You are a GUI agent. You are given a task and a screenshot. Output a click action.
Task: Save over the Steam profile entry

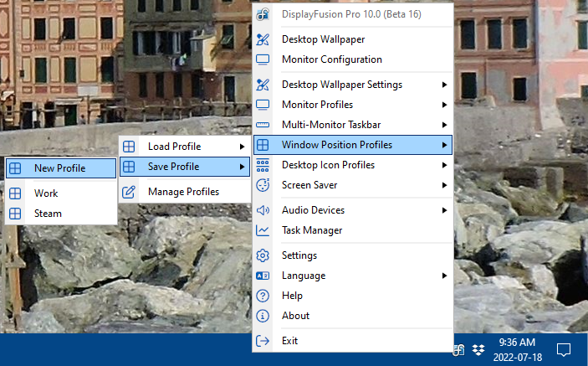[x=61, y=214]
